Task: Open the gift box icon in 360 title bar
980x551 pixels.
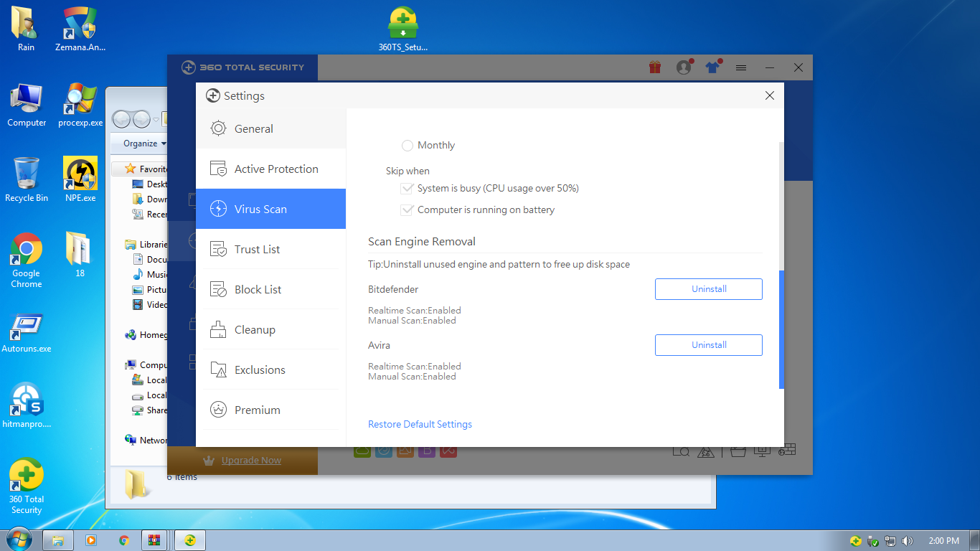Action: 654,67
